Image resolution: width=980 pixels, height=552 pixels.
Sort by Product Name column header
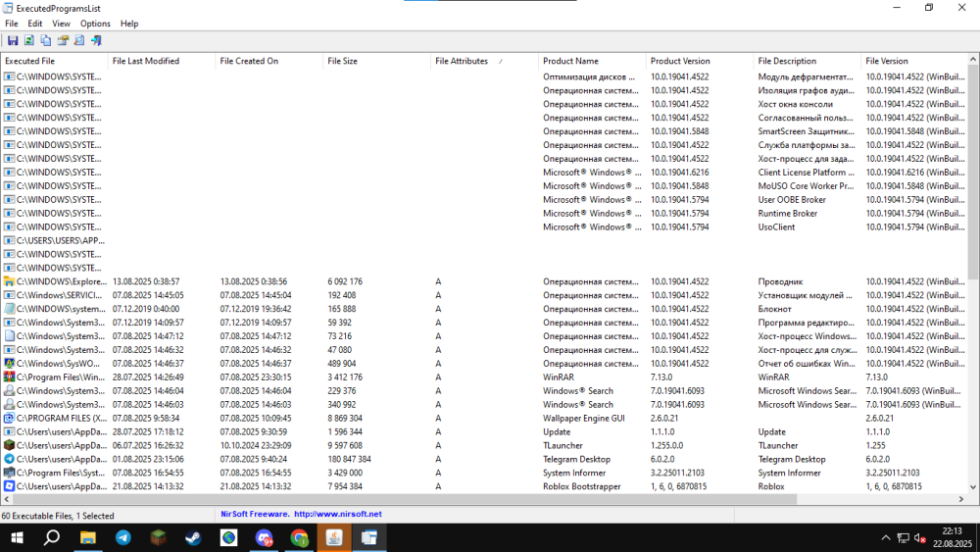[x=591, y=61]
